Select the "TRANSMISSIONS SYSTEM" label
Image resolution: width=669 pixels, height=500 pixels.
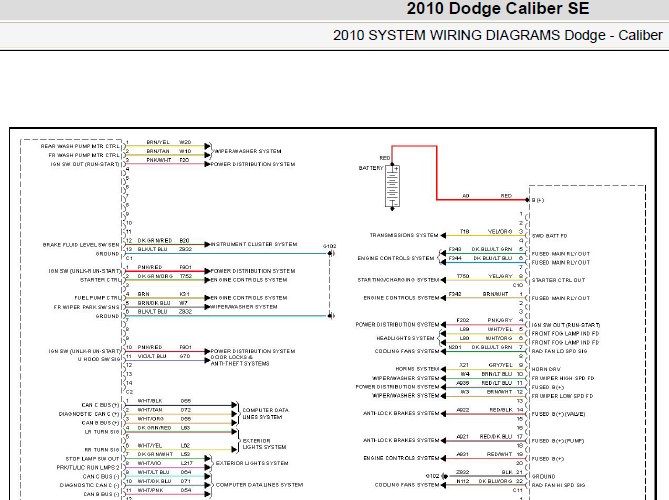click(404, 235)
